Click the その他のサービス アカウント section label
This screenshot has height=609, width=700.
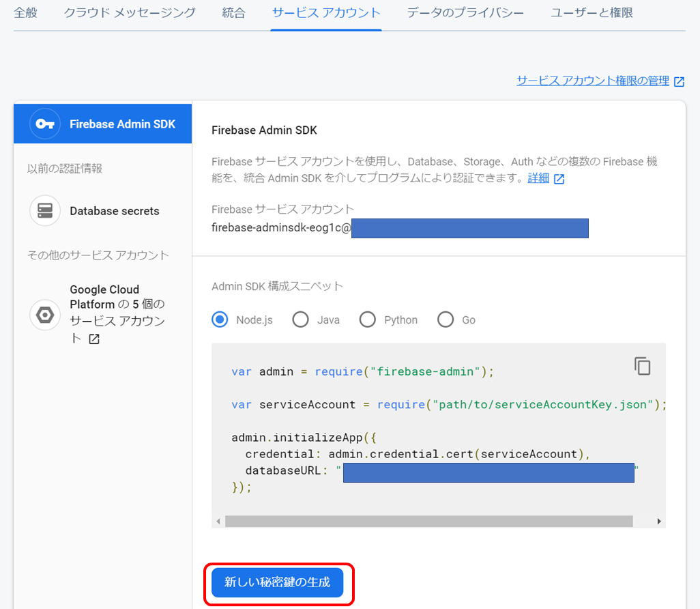[98, 255]
